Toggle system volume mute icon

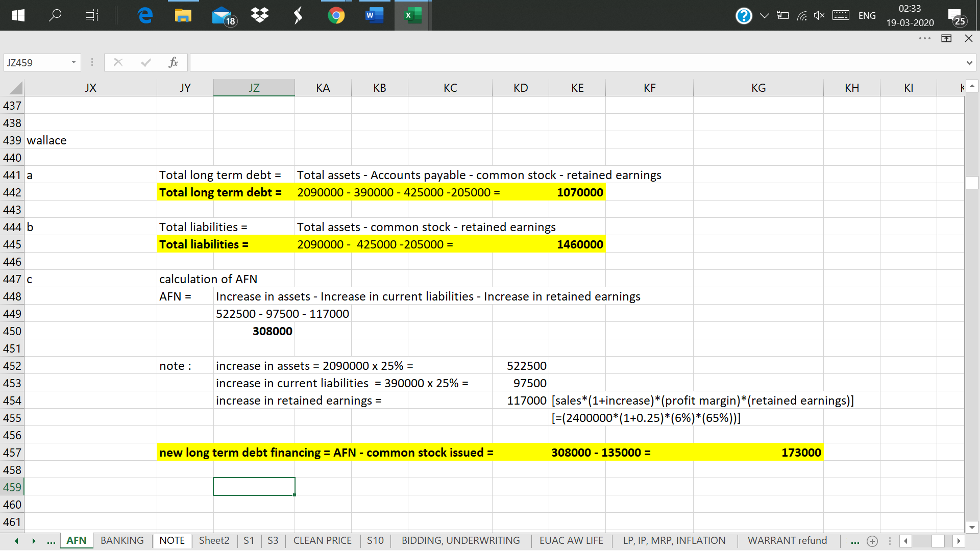pos(819,15)
